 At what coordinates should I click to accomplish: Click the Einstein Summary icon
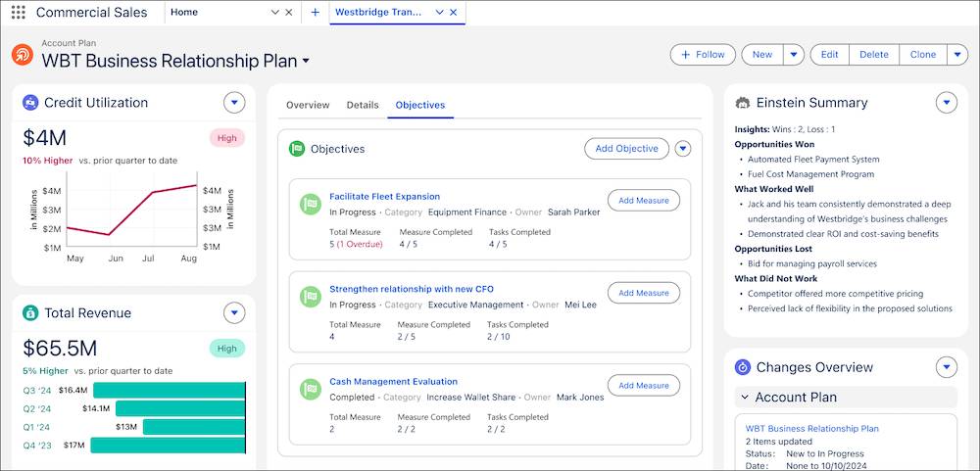[x=743, y=103]
